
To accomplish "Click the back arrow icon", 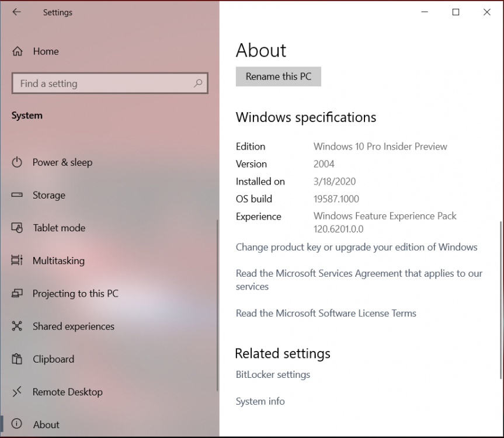I will (16, 12).
